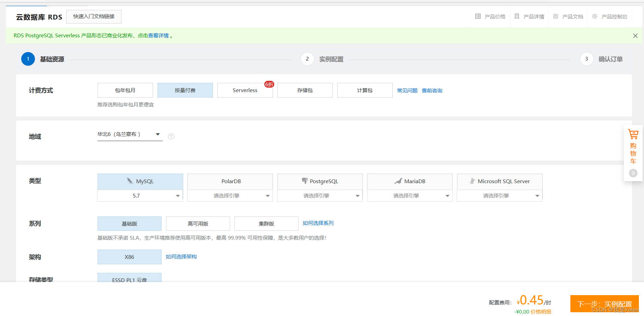Click the 6折 discount badge

coord(269,84)
